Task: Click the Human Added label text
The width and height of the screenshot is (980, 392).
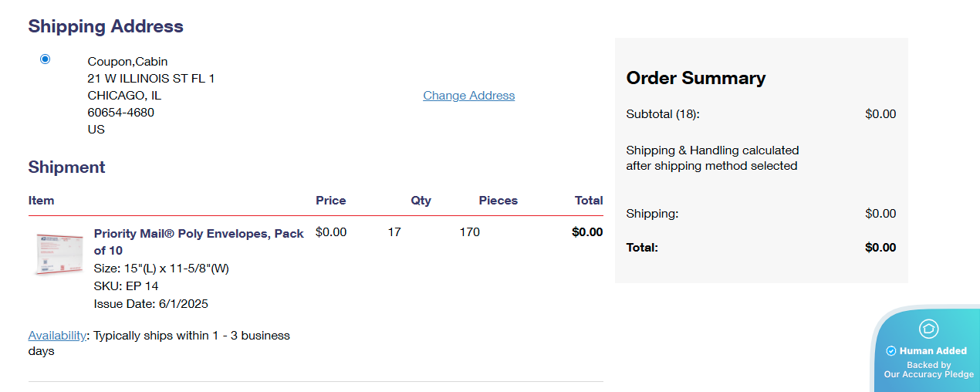Action: click(933, 350)
